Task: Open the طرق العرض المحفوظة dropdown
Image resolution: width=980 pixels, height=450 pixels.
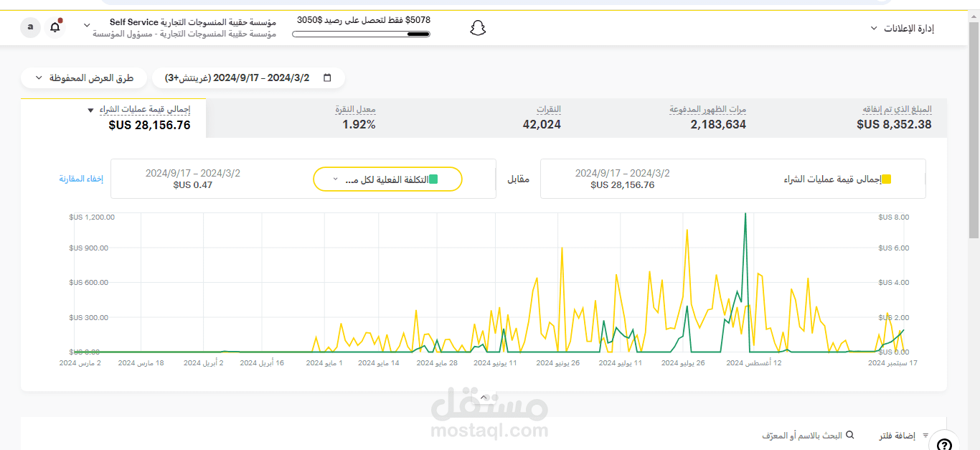Action: point(84,78)
